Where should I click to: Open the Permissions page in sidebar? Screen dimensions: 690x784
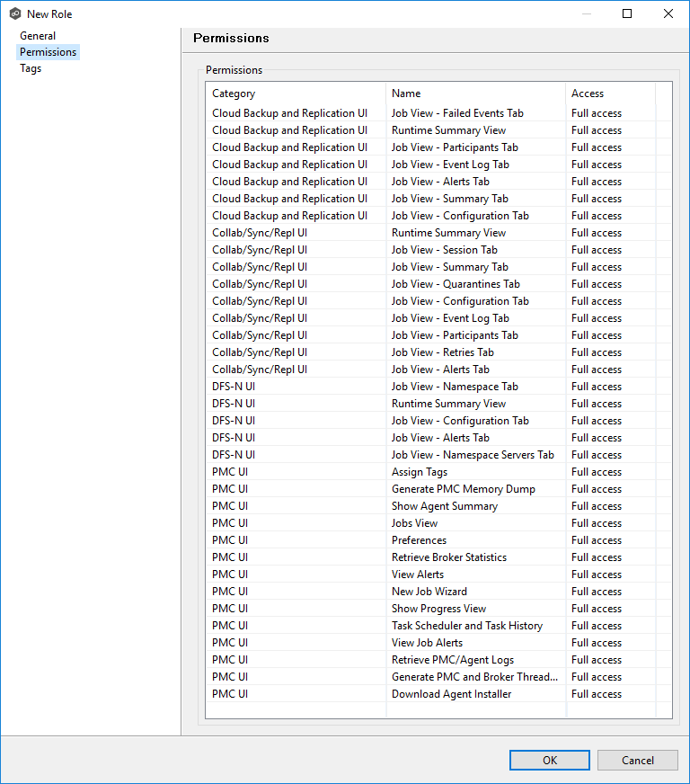click(48, 52)
